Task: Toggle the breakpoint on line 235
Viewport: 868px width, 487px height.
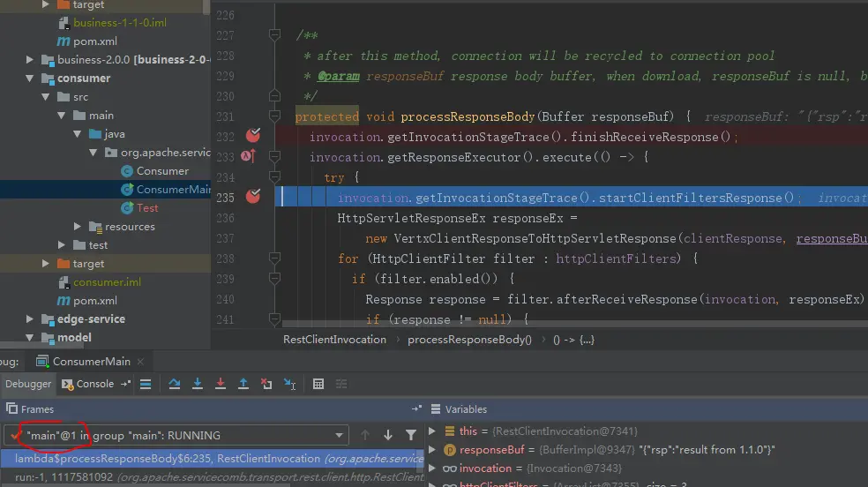Action: pyautogui.click(x=253, y=197)
